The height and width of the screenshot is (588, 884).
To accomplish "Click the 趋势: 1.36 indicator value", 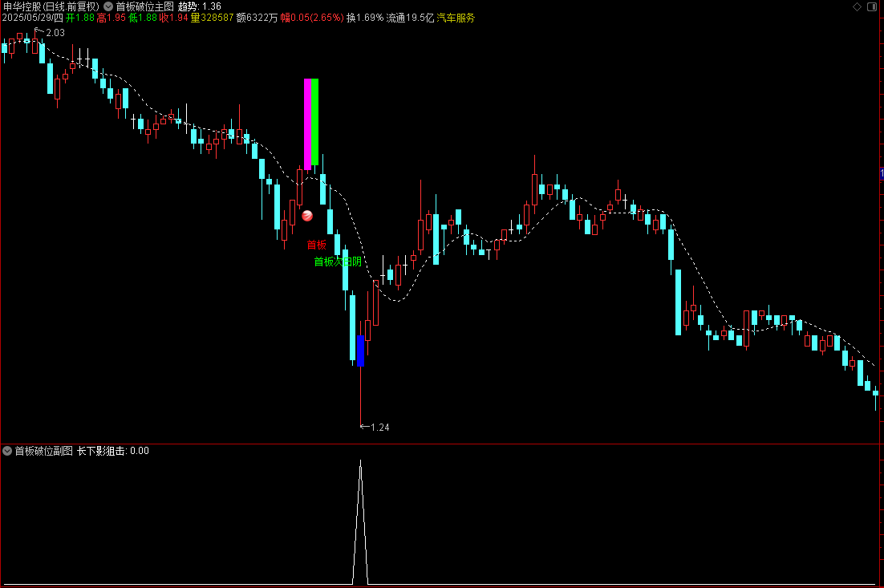I will click(200, 6).
